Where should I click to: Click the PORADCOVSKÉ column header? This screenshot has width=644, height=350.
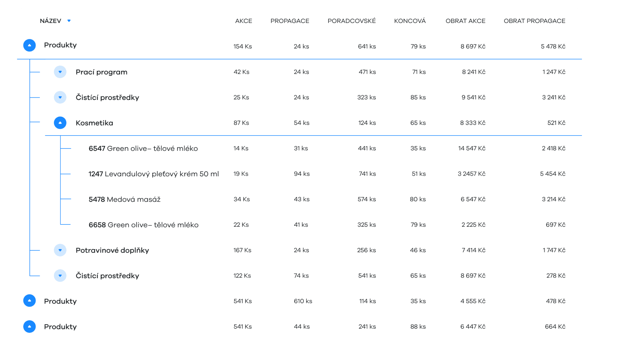coord(351,21)
